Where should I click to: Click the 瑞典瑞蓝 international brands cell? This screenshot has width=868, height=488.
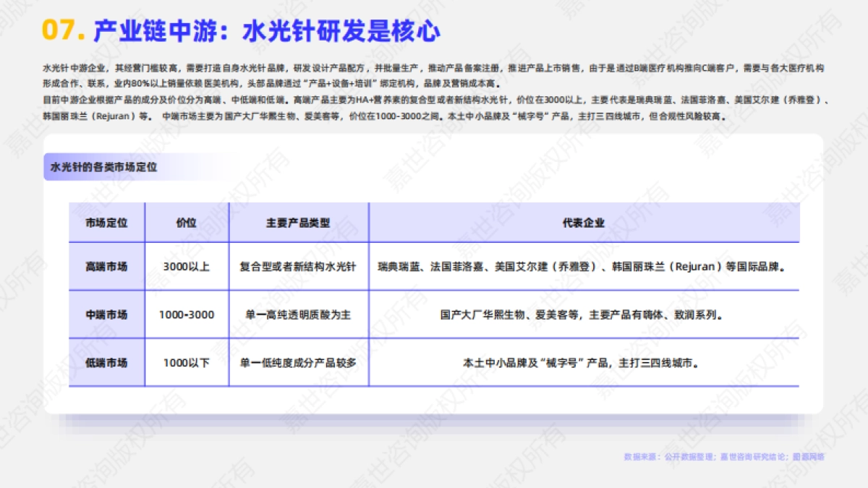(586, 266)
